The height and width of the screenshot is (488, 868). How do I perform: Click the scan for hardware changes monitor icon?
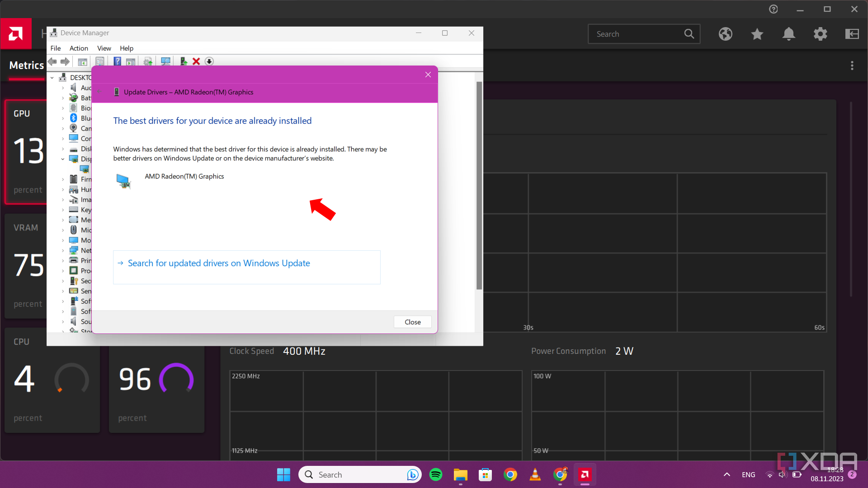tap(165, 61)
